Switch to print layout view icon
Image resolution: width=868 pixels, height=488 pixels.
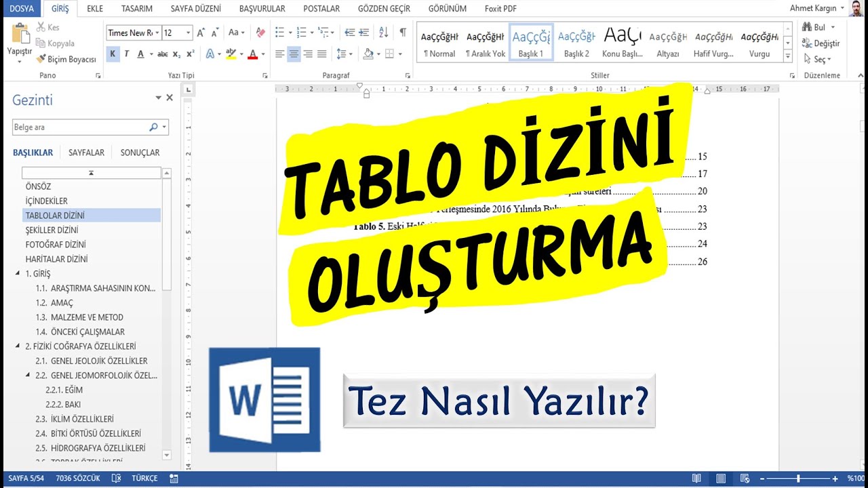[x=721, y=478]
